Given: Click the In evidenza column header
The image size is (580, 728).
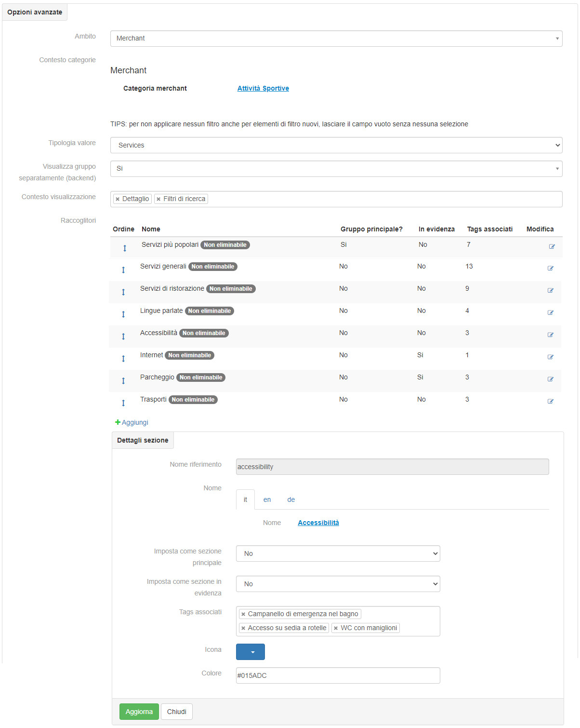Looking at the screenshot, I should (x=436, y=229).
